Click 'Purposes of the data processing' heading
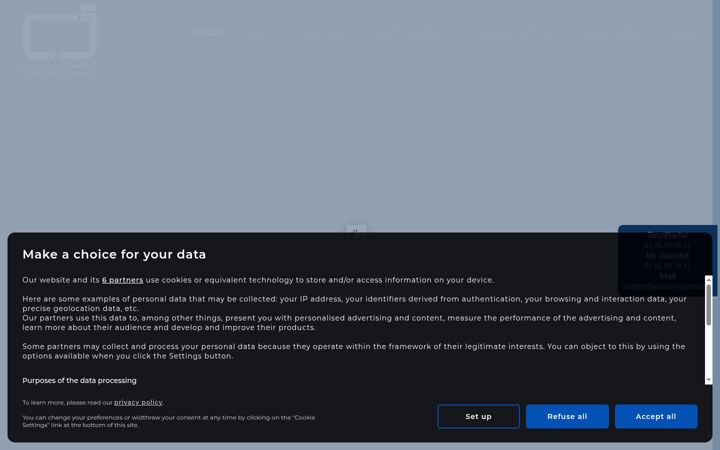720x450 pixels. [x=79, y=381]
